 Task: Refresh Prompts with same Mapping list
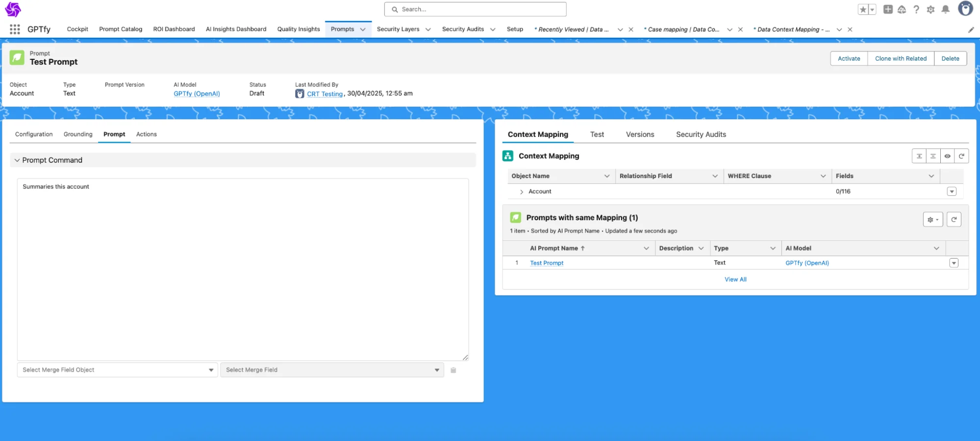point(954,219)
